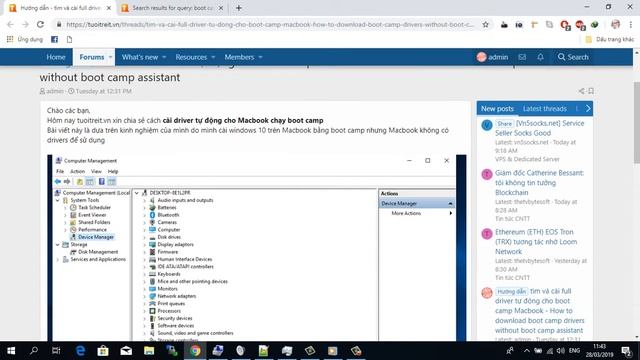The image size is (640, 360).
Task: Click the browser address bar URL
Action: [269, 24]
